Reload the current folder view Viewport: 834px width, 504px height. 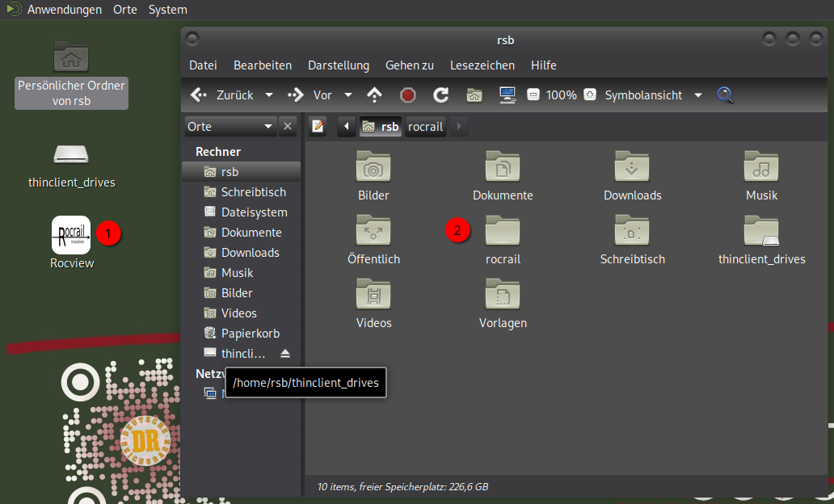point(440,95)
